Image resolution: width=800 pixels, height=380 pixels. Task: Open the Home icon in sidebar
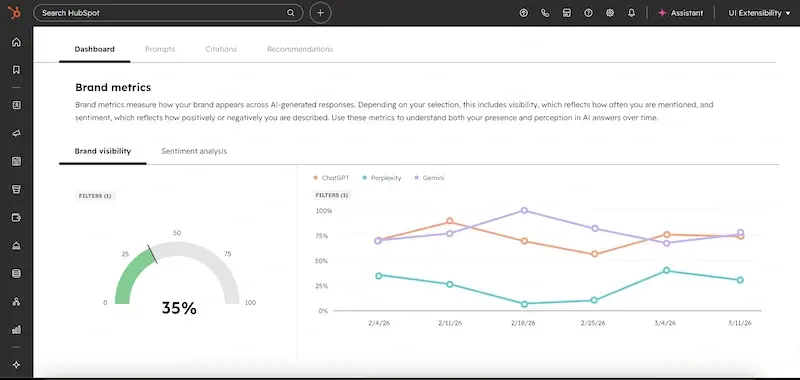pyautogui.click(x=16, y=42)
